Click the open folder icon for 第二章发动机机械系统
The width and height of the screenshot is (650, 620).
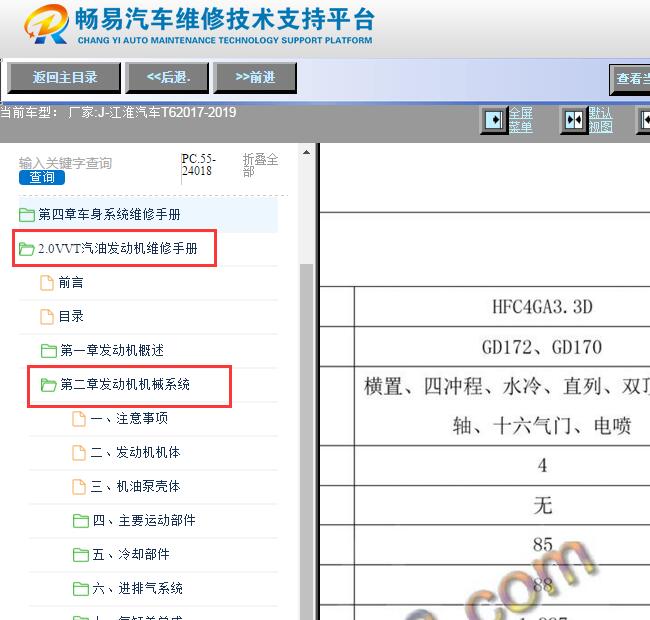[49, 385]
